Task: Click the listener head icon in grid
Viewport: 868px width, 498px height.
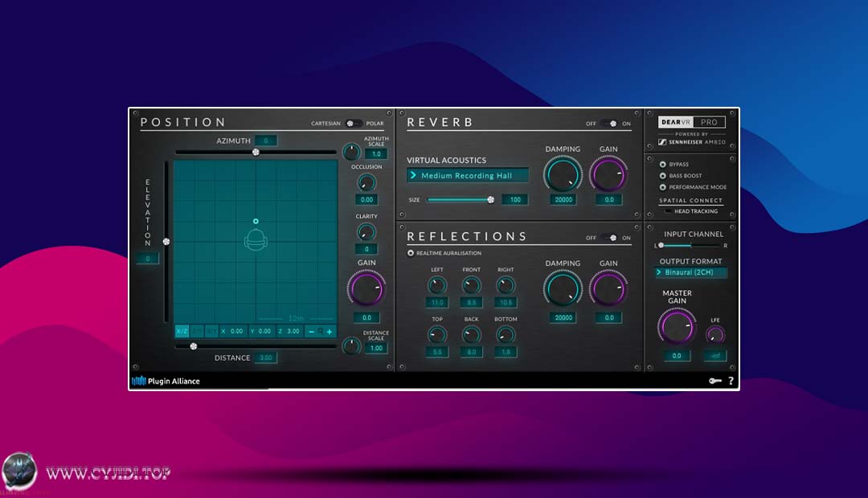Action: point(256,240)
